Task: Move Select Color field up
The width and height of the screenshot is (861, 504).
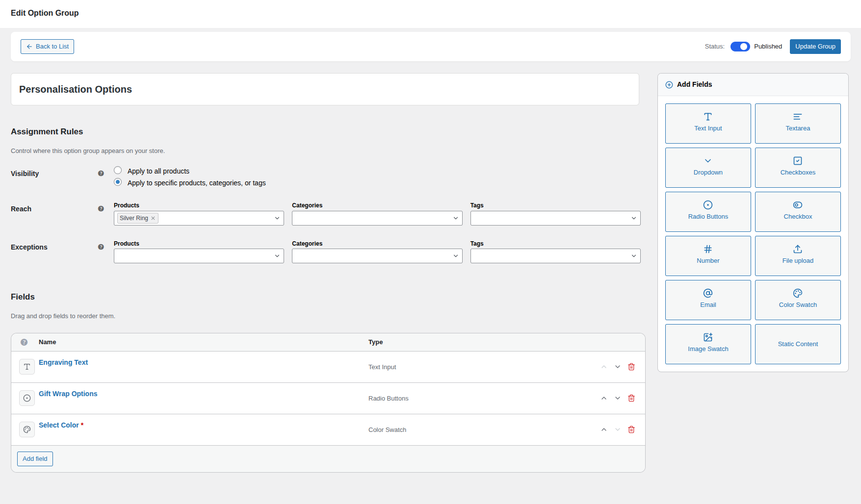Action: [x=604, y=429]
